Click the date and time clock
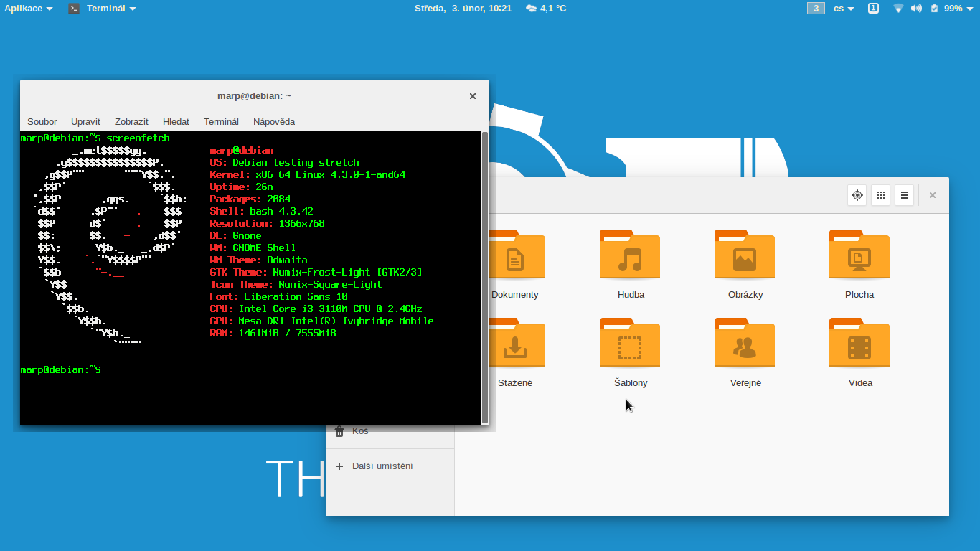 pos(463,9)
